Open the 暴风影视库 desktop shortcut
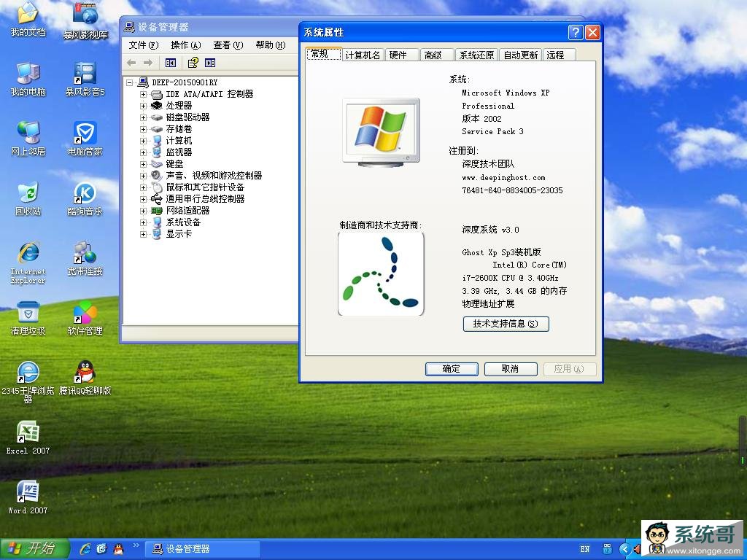 85,20
